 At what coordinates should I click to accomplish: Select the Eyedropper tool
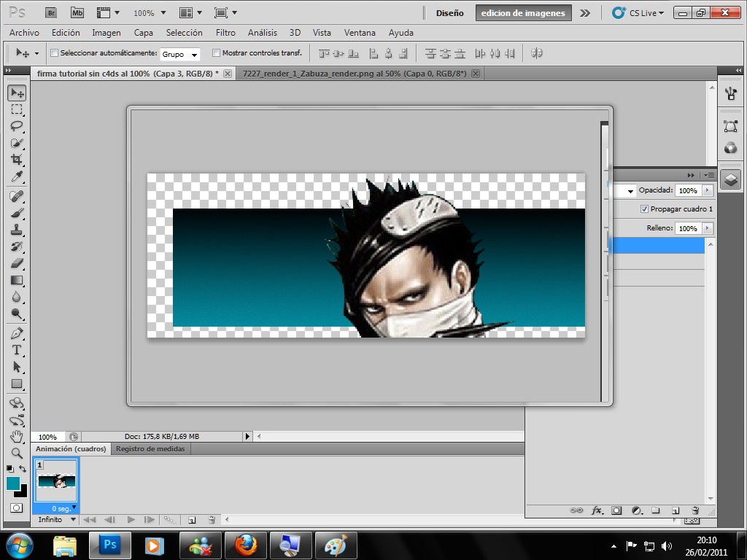17,176
